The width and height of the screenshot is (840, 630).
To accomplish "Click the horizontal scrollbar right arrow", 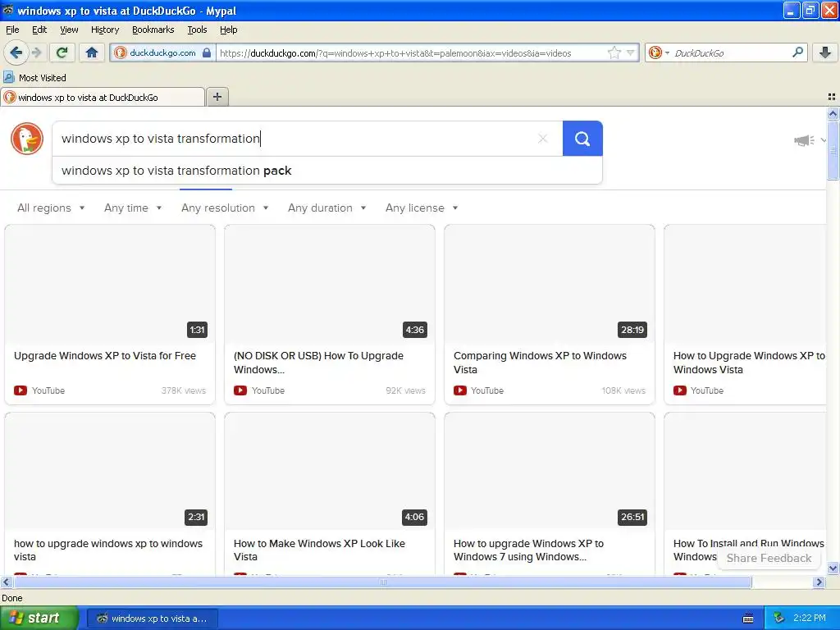I will 819,582.
